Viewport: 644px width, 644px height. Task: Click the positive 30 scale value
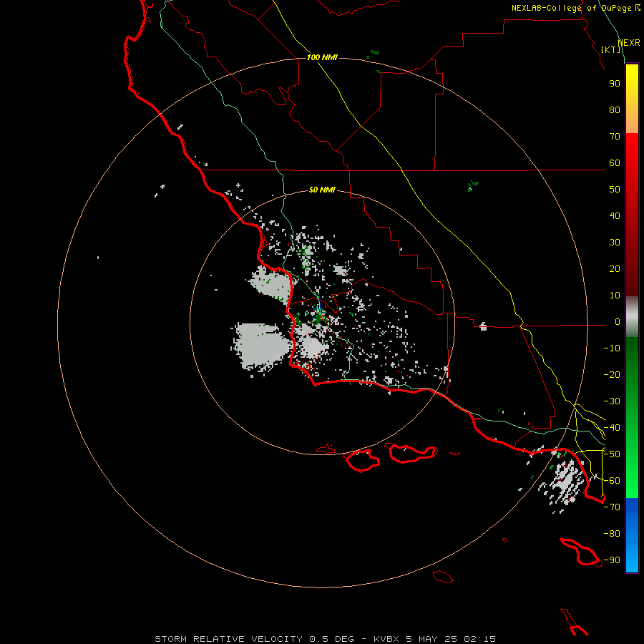click(x=615, y=243)
